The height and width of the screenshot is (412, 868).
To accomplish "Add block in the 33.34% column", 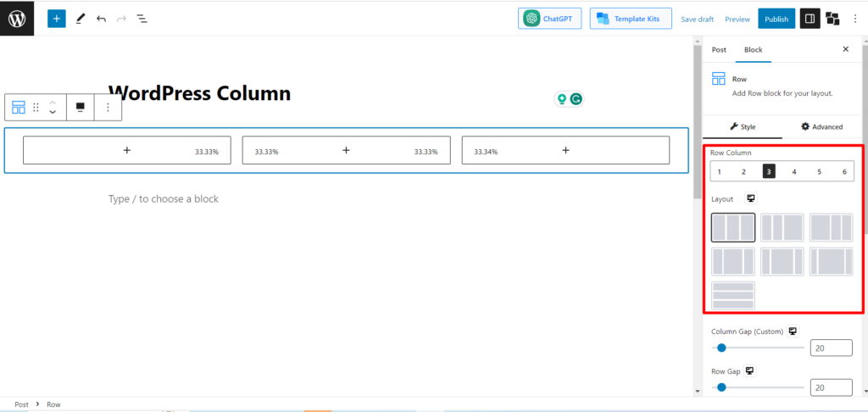I will 565,150.
